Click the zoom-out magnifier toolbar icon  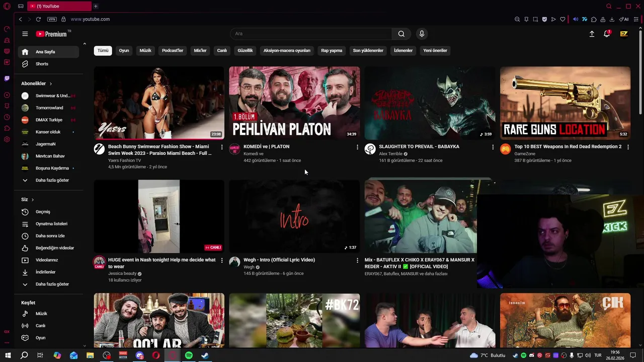tap(517, 19)
